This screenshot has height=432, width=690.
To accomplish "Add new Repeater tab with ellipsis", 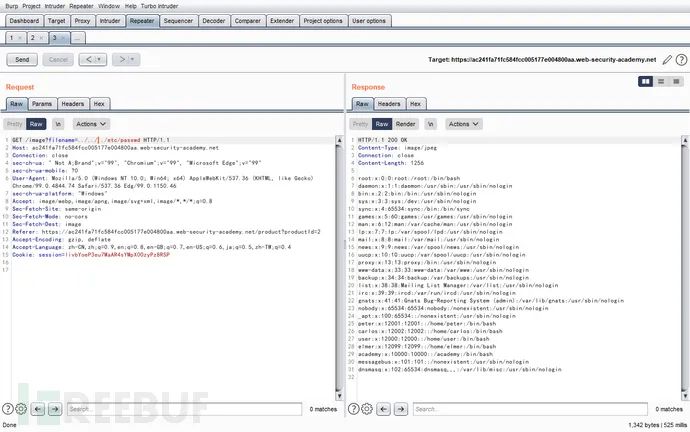I will coord(78,38).
